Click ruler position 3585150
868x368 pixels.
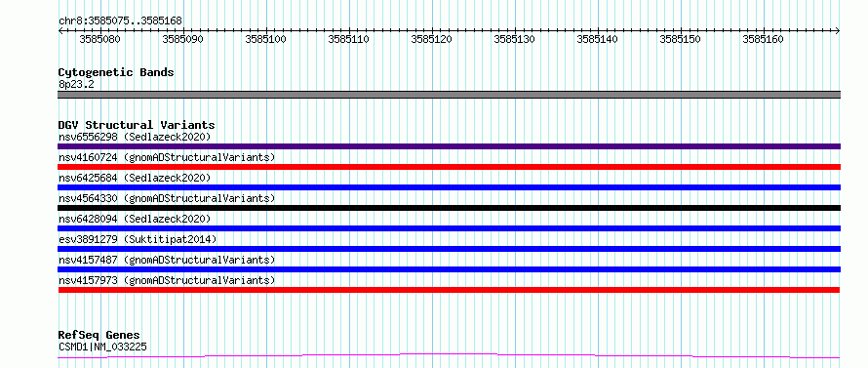[x=681, y=39]
